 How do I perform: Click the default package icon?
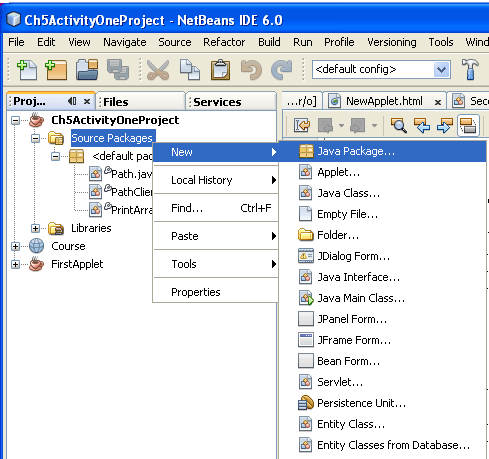pyautogui.click(x=76, y=156)
